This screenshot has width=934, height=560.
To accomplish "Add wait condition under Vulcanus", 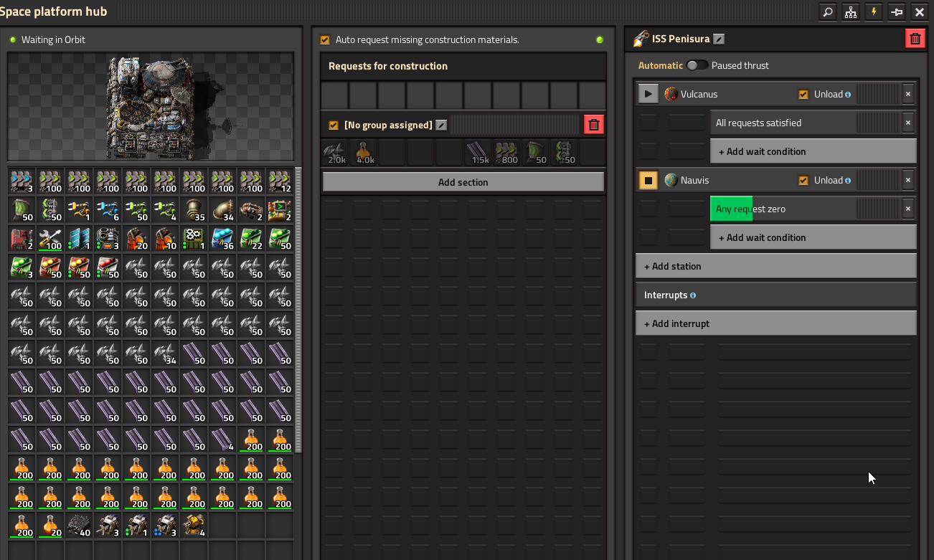I will [813, 151].
